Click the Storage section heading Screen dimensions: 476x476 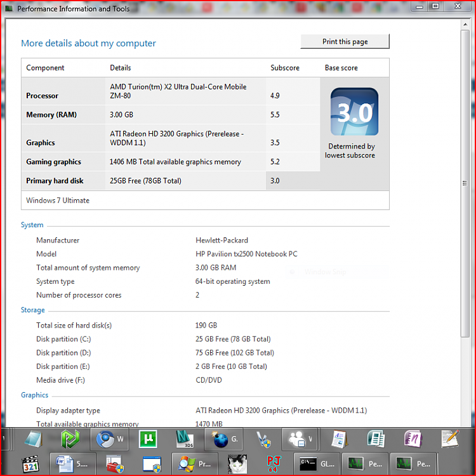tap(33, 310)
